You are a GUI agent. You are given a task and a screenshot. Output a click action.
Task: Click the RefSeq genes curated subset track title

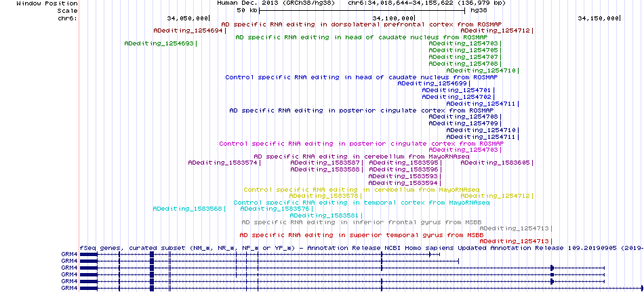(x=361, y=248)
